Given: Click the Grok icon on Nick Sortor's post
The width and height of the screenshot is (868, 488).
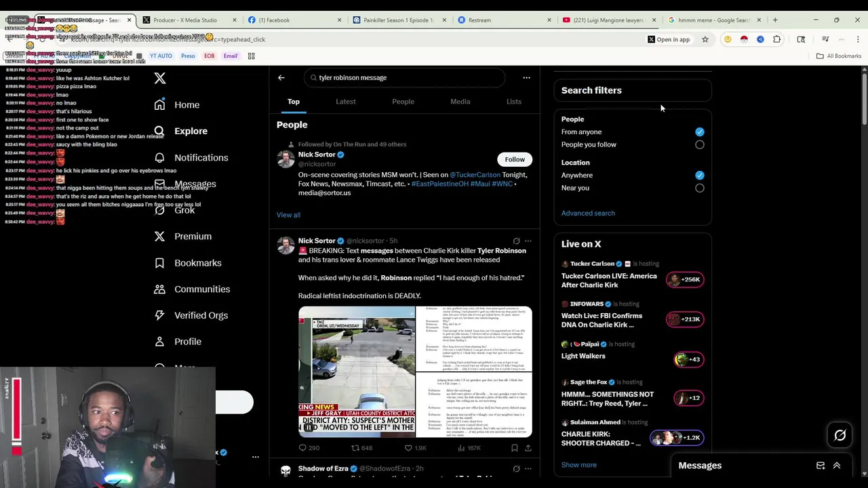Looking at the screenshot, I should tap(516, 241).
